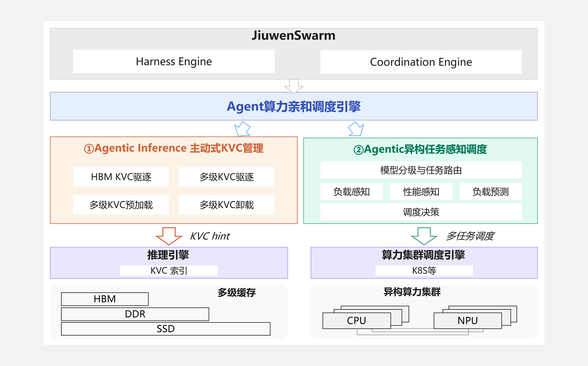Screen dimensions: 588x366
Task: Select the KVC 索引 box
Action: coord(169,271)
